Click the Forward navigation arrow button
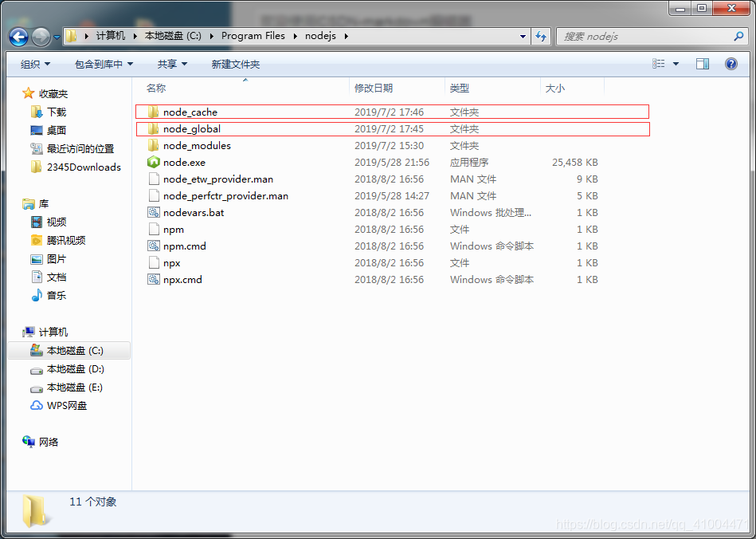The width and height of the screenshot is (756, 539). click(x=41, y=37)
